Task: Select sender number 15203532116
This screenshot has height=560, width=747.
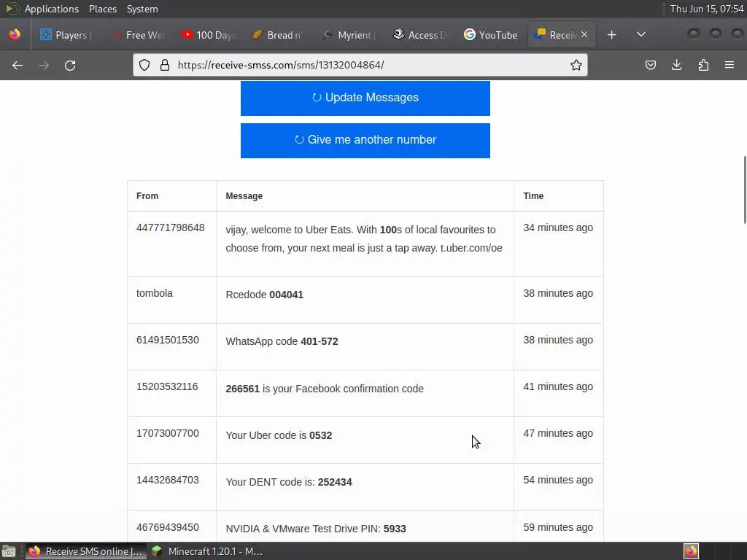Action: click(167, 386)
